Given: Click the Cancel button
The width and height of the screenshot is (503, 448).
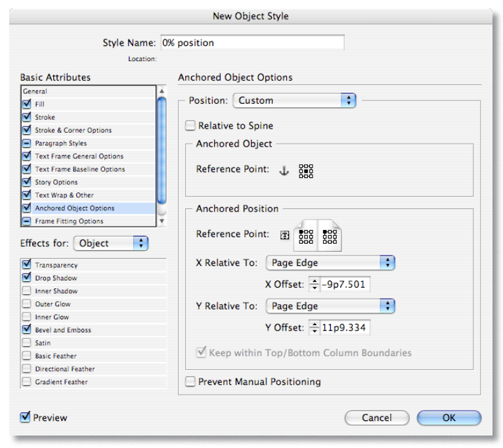Looking at the screenshot, I should (x=377, y=418).
